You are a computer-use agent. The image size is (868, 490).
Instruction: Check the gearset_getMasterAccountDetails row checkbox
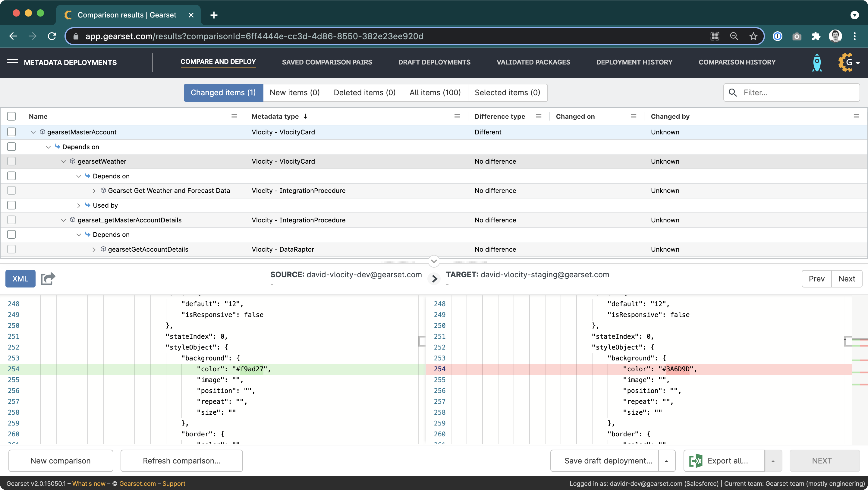click(x=11, y=220)
